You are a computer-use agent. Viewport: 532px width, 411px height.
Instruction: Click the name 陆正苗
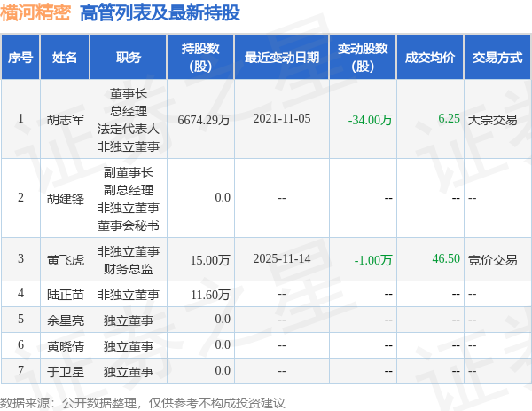point(66,295)
